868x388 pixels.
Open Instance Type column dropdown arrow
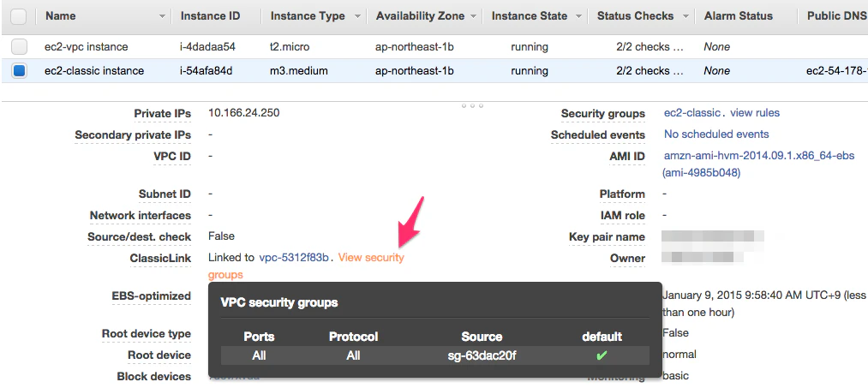pyautogui.click(x=357, y=16)
